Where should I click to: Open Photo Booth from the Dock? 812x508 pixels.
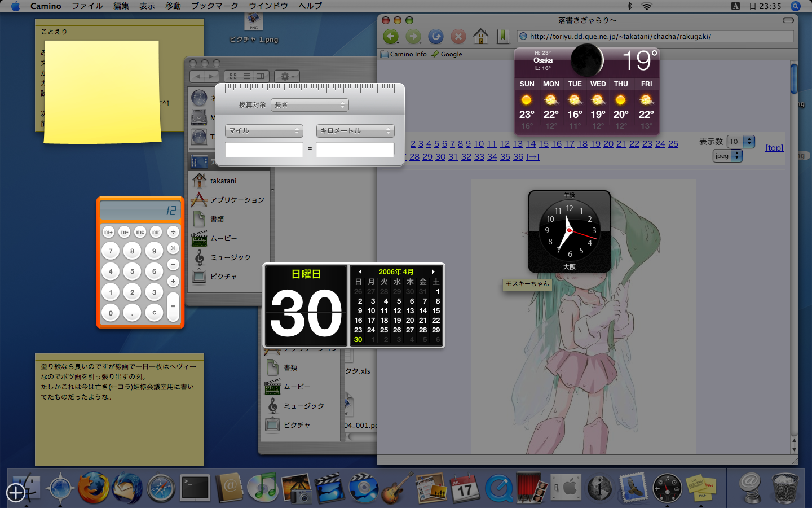tap(532, 488)
